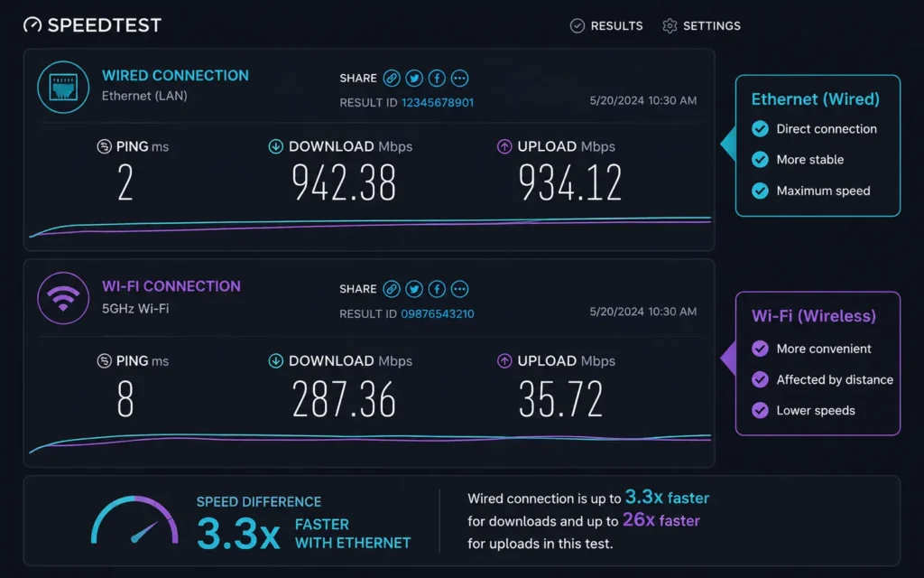924x578 pixels.
Task: Open wired result ID 12345678901
Action: [438, 103]
